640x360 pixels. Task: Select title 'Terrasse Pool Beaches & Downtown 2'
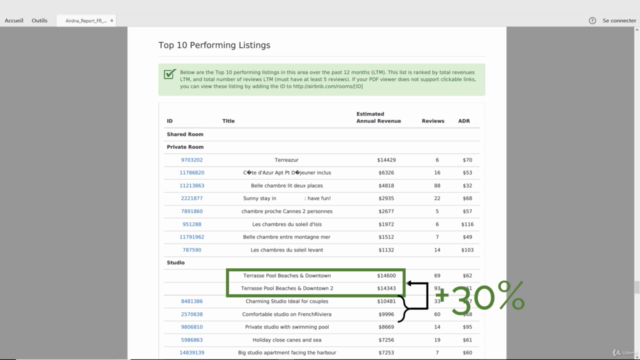pos(287,288)
